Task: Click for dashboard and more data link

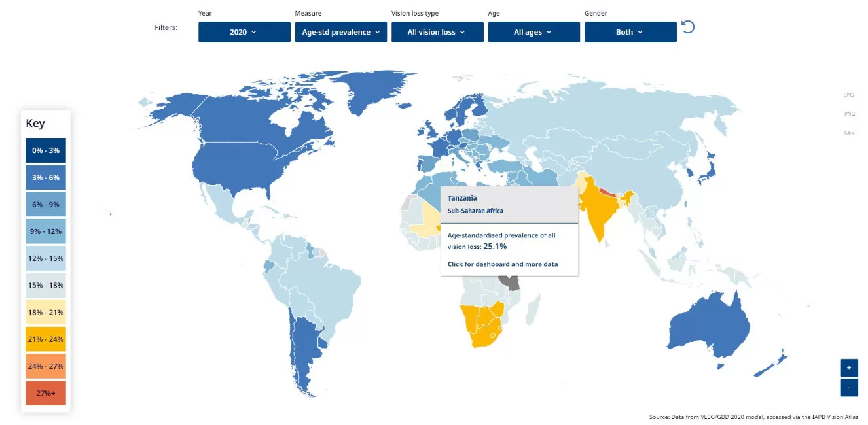Action: click(503, 264)
